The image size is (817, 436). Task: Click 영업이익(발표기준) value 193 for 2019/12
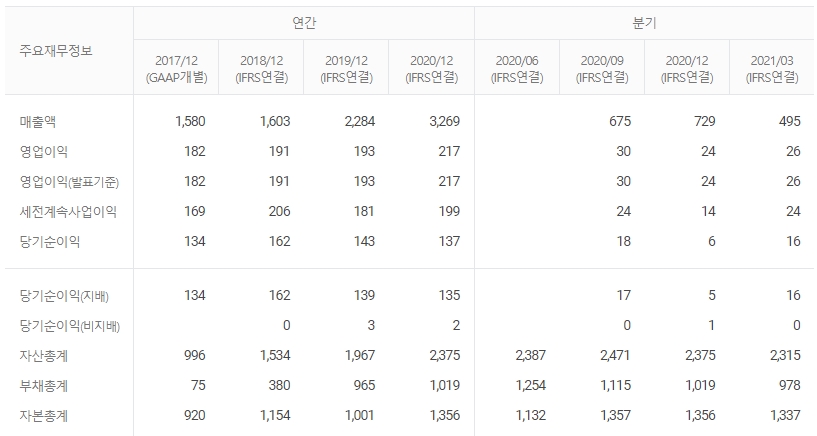(x=364, y=181)
